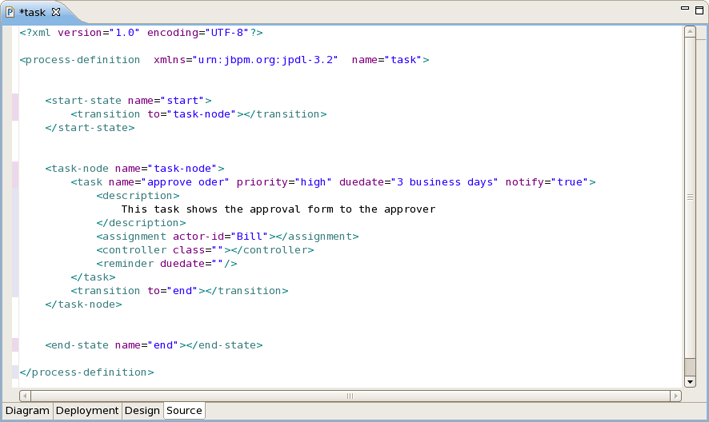Click the process icon on the task tab
The width and height of the screenshot is (709, 422).
click(11, 12)
